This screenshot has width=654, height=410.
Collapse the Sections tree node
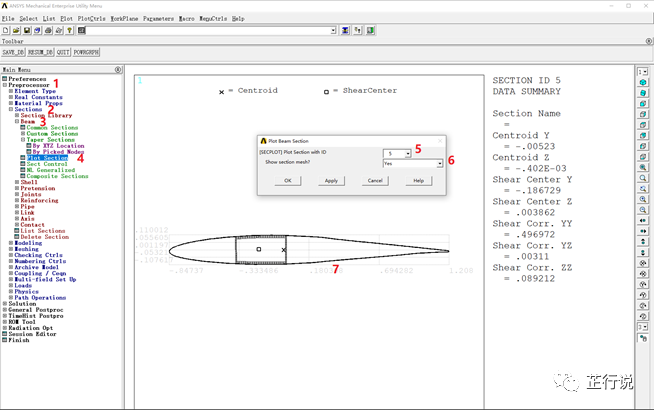pos(11,109)
